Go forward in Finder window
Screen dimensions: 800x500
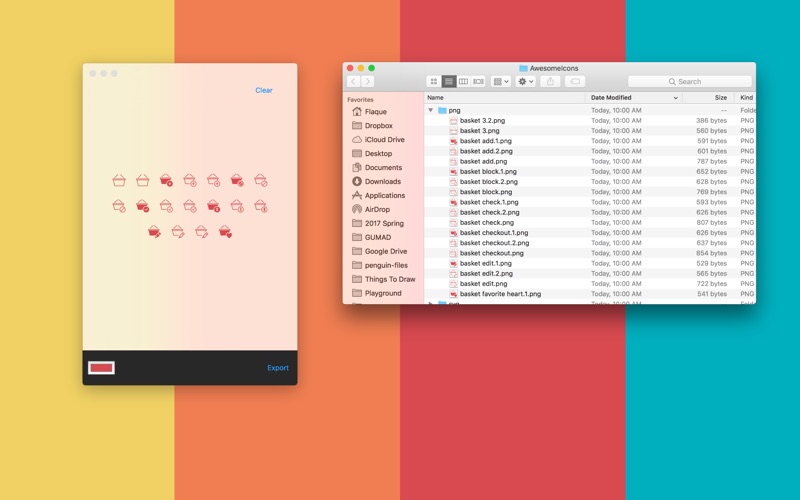[367, 82]
